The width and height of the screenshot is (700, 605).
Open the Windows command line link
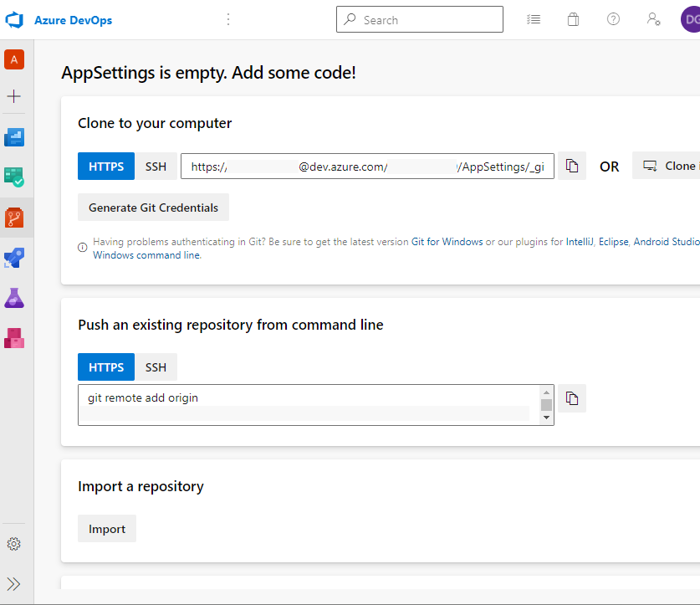click(x=146, y=255)
